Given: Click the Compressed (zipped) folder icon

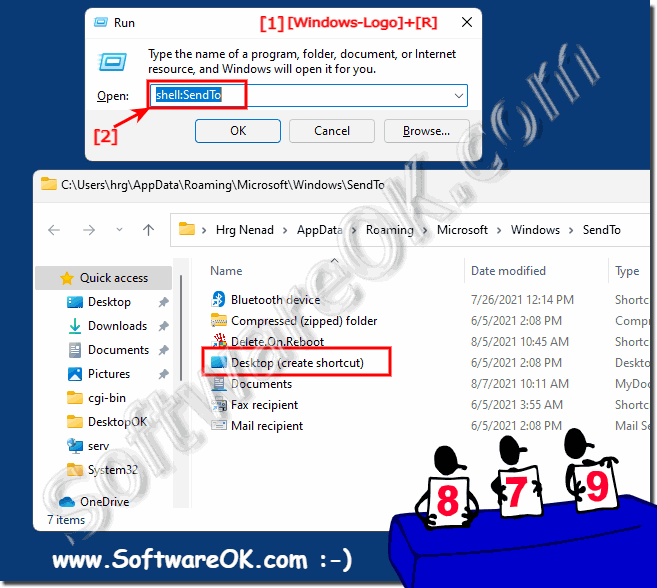Looking at the screenshot, I should (x=218, y=321).
